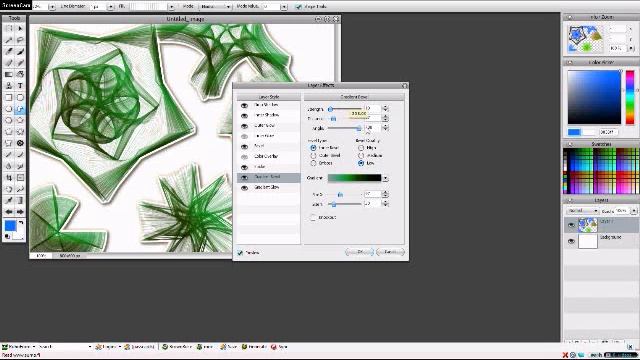Image resolution: width=640 pixels, height=360 pixels.
Task: Collapse the Swatches panel
Action: 570,144
